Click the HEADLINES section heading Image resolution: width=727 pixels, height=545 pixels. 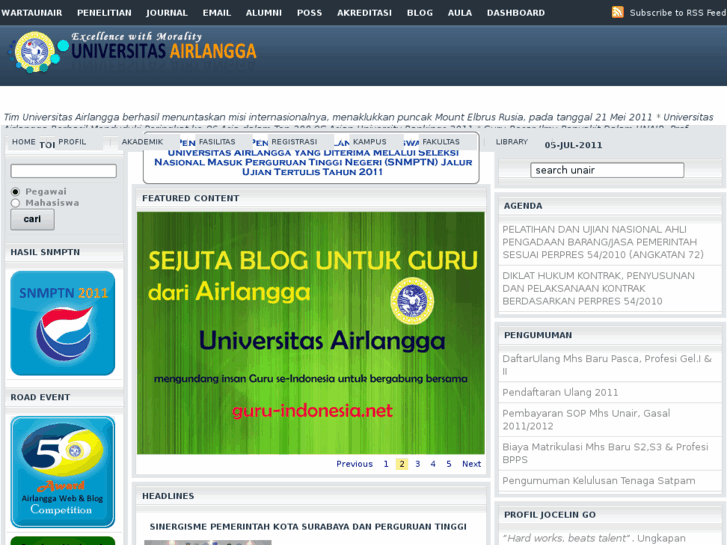(x=168, y=496)
